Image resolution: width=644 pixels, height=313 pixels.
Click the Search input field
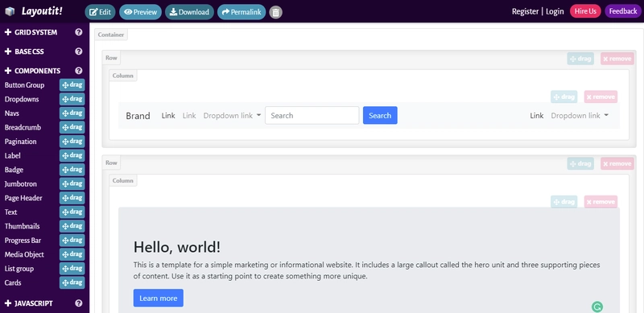(312, 115)
